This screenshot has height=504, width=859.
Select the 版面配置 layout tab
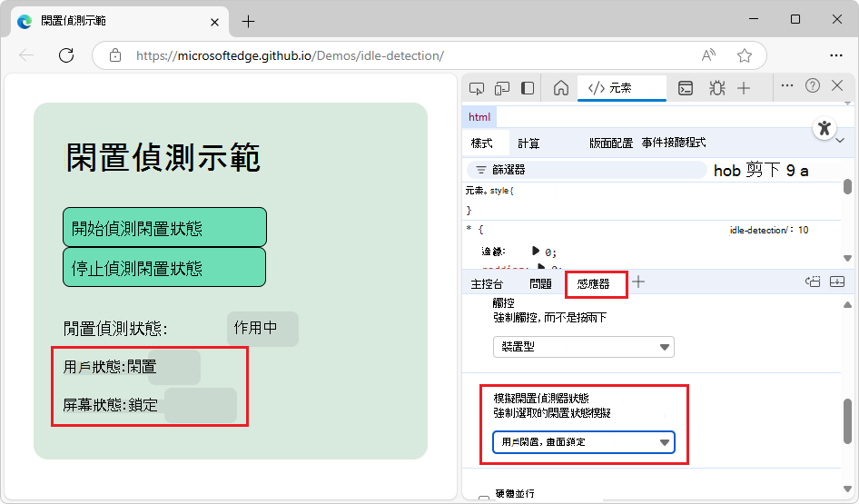coord(611,143)
